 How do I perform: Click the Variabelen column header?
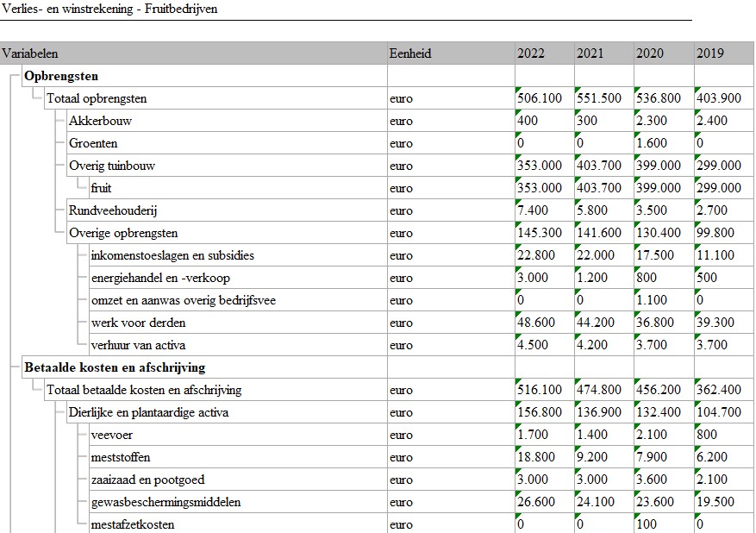coord(30,53)
